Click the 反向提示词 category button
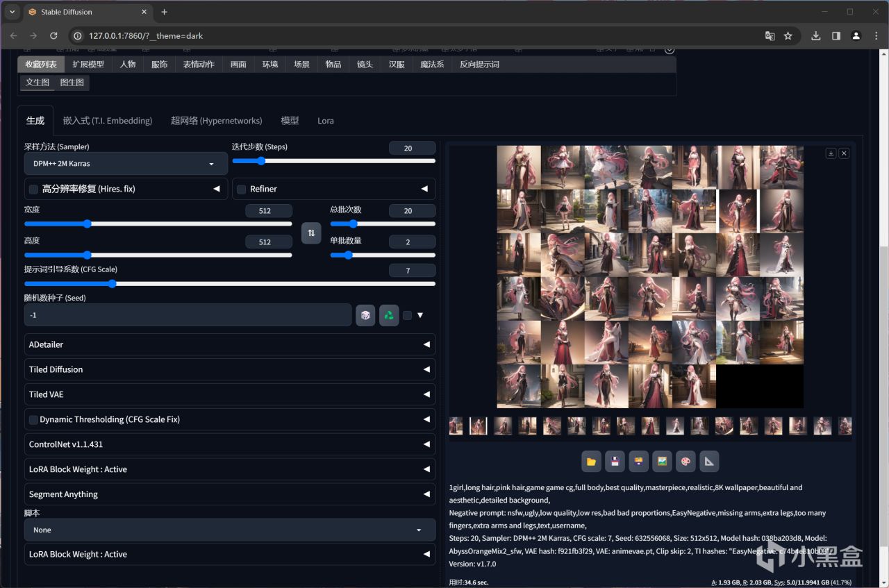This screenshot has width=889, height=588. (479, 65)
